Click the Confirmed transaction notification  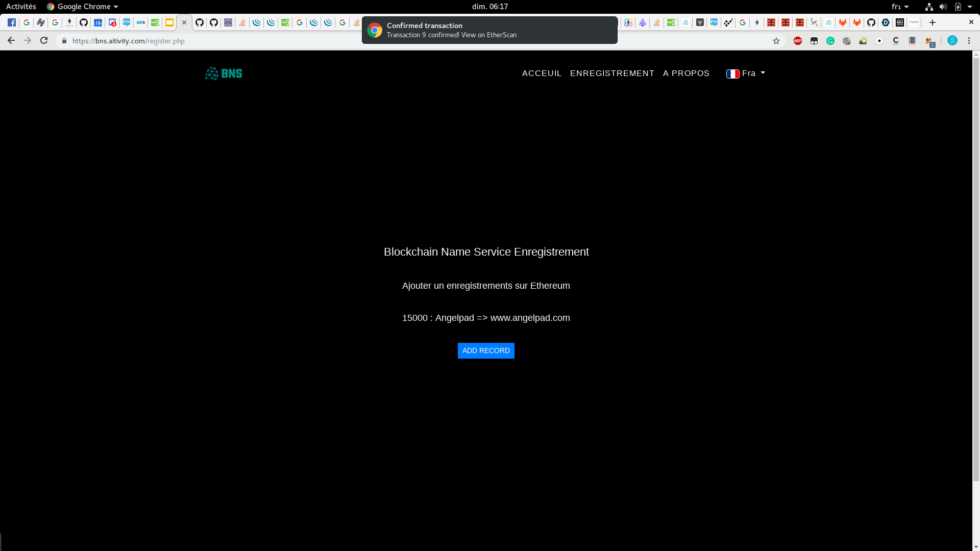click(x=489, y=30)
